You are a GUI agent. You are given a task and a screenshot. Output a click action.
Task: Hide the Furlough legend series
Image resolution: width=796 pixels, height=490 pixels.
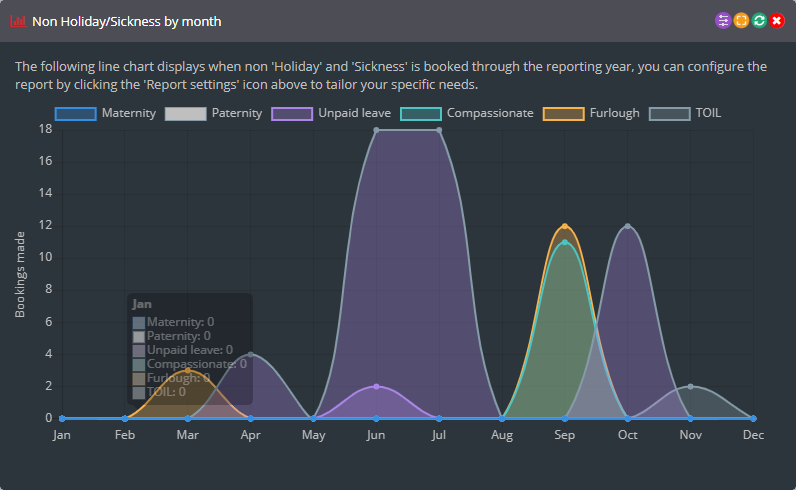[x=591, y=113]
